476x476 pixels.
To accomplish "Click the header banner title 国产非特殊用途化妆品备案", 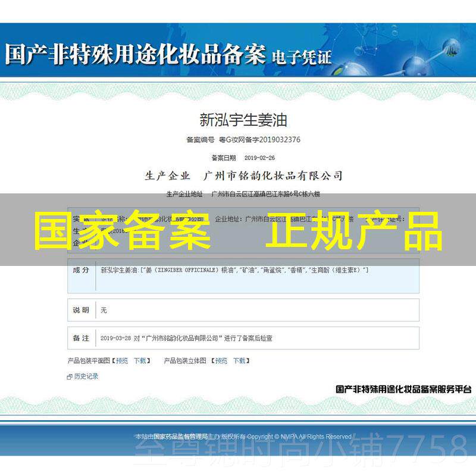I will [136, 54].
